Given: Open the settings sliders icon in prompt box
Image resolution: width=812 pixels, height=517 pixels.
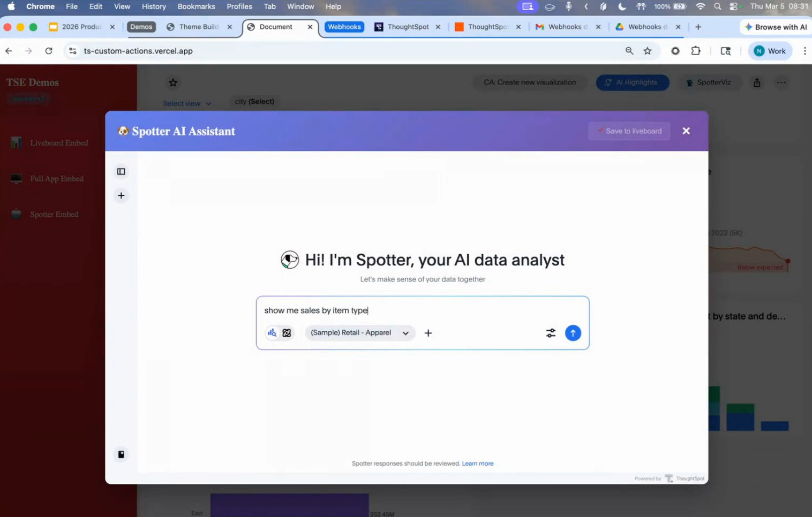Looking at the screenshot, I should 551,333.
